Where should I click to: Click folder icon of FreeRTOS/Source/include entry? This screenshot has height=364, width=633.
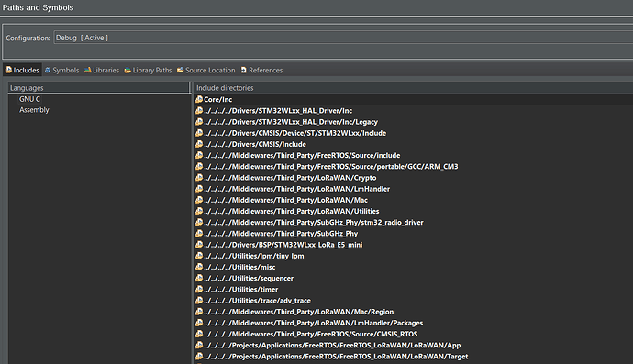click(199, 155)
